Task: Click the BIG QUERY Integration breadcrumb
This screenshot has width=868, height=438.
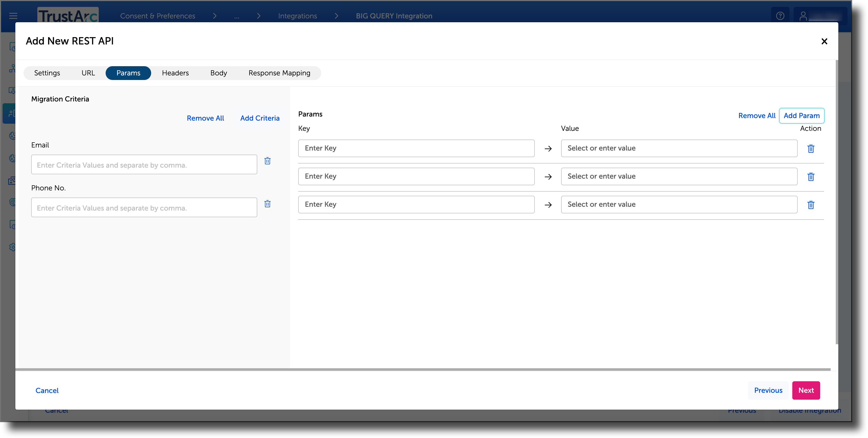Action: coord(394,16)
